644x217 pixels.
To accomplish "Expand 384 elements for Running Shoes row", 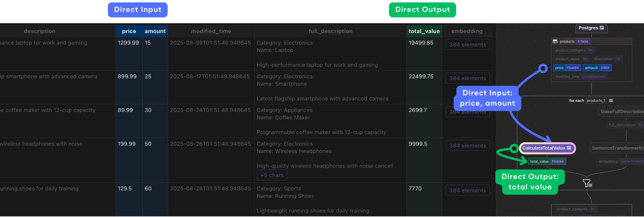I will [468, 190].
